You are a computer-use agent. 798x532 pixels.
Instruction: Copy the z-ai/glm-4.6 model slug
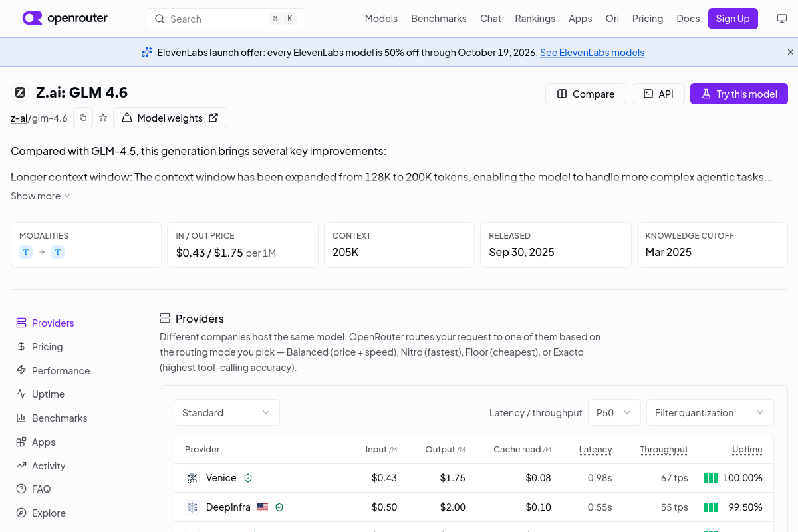(83, 118)
